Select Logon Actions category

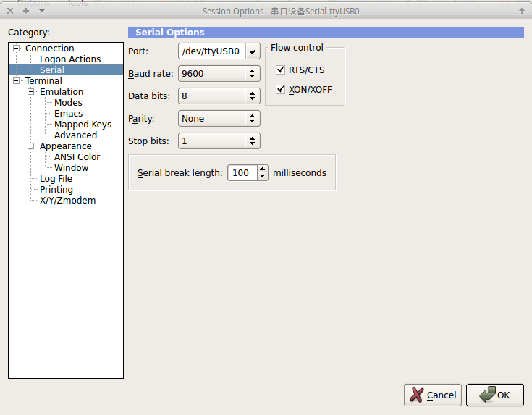[70, 59]
